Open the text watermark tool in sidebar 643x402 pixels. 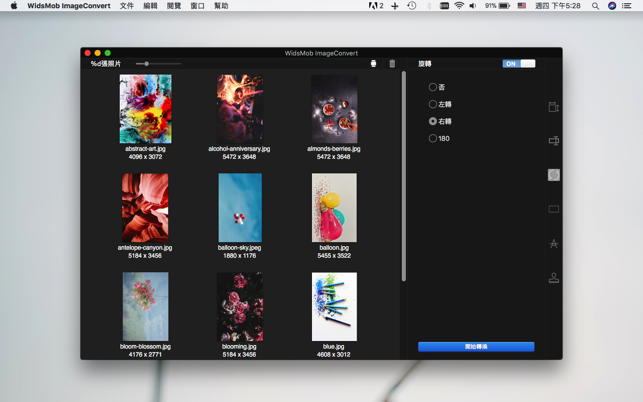tap(554, 244)
